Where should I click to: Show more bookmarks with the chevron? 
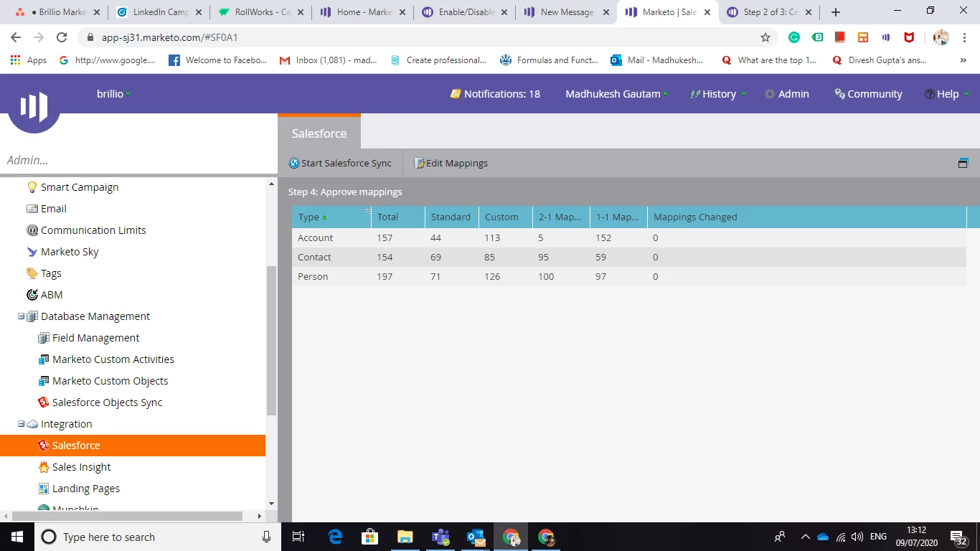click(963, 60)
